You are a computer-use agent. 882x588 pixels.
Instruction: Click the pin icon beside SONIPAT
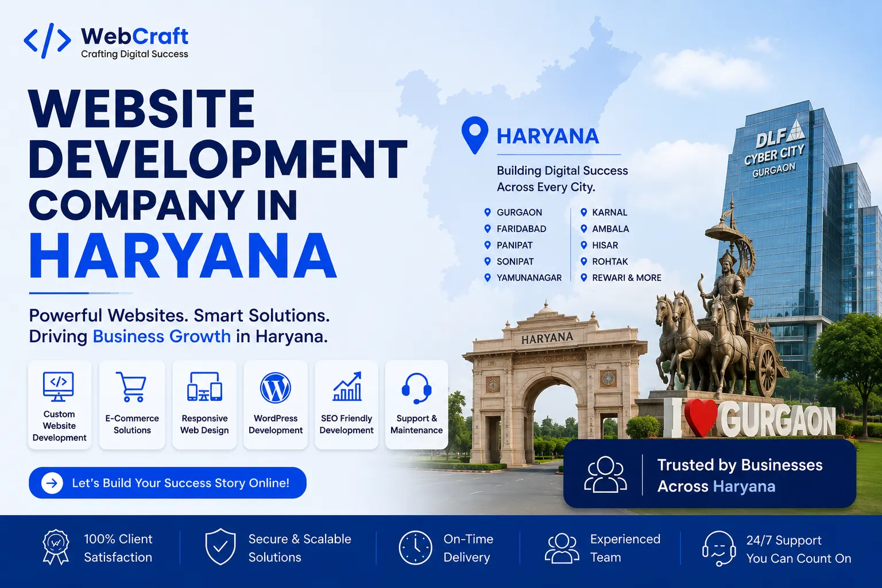pos(488,261)
